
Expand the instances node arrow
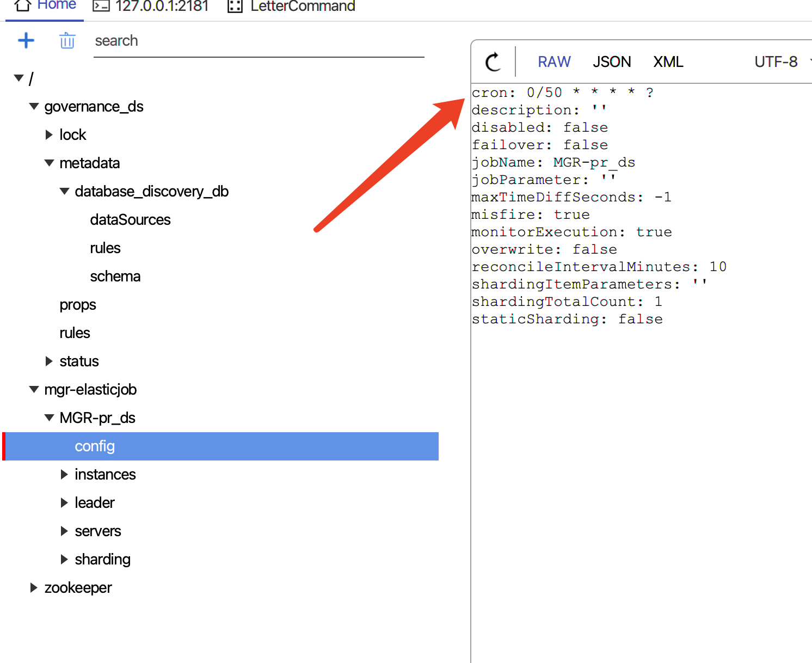click(x=64, y=474)
